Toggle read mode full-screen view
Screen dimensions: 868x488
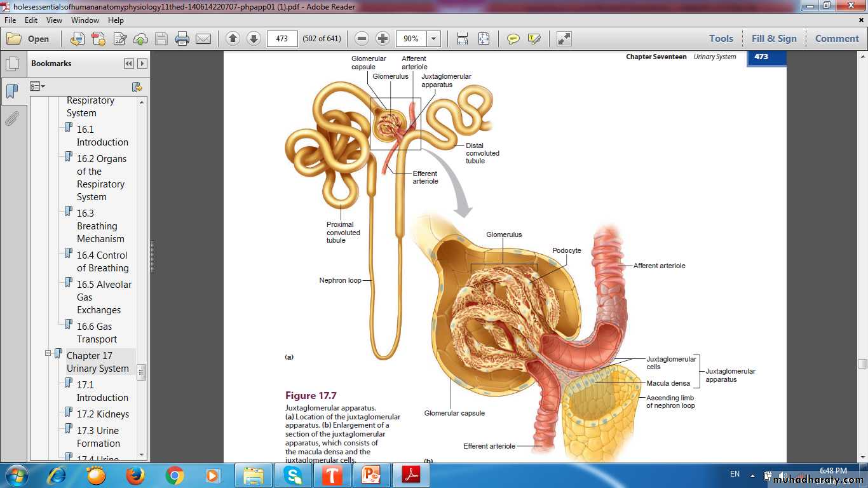(x=564, y=39)
